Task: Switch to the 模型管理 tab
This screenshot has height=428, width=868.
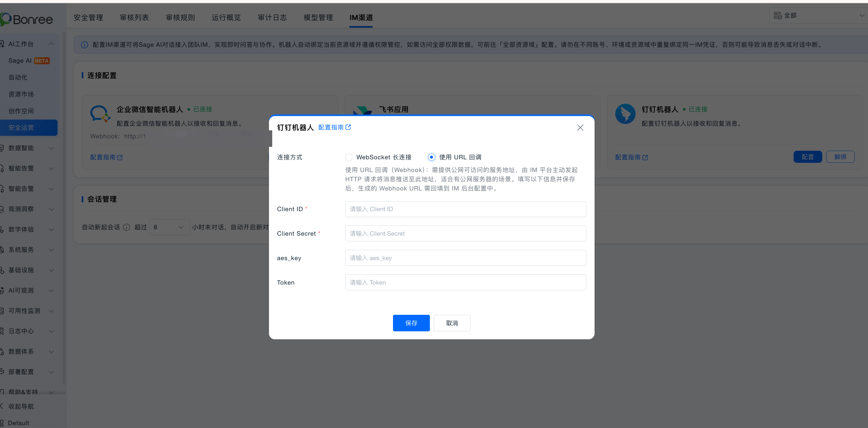Action: [318, 17]
